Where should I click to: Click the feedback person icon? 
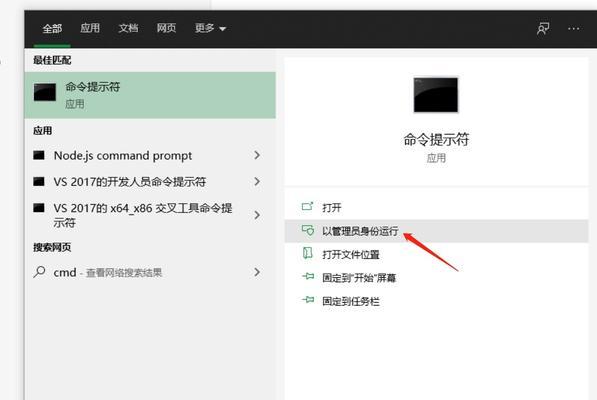tap(543, 29)
